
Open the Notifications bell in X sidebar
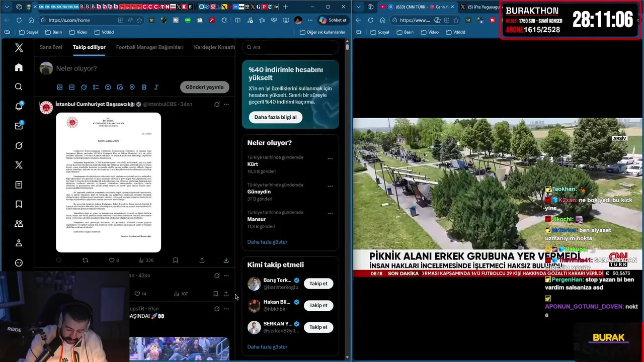tap(19, 106)
